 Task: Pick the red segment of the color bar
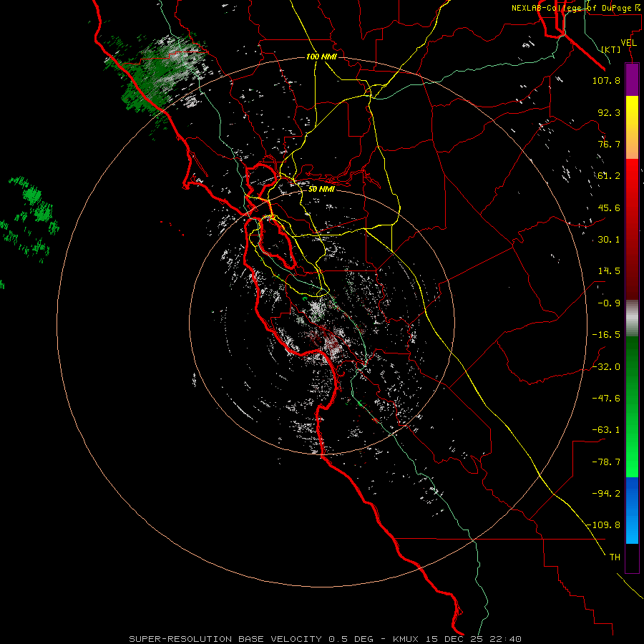(x=632, y=229)
